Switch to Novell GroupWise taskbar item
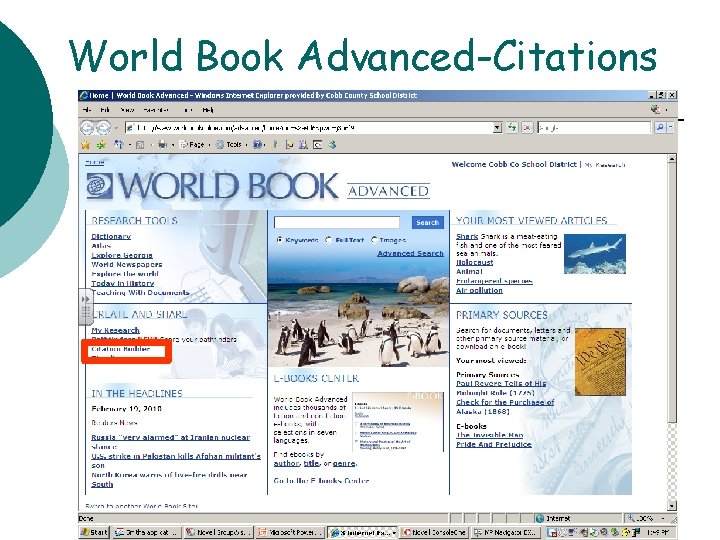 [218, 532]
